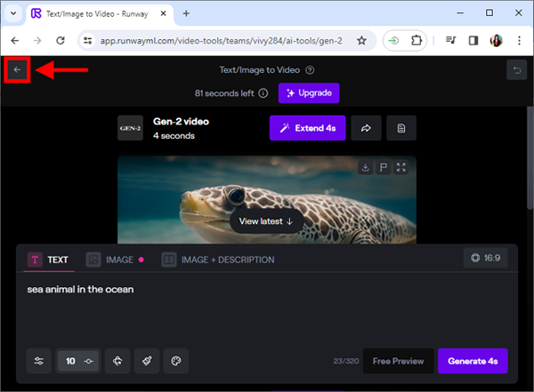Click the "Gen-2 video" title
This screenshot has width=534, height=392.
[181, 122]
